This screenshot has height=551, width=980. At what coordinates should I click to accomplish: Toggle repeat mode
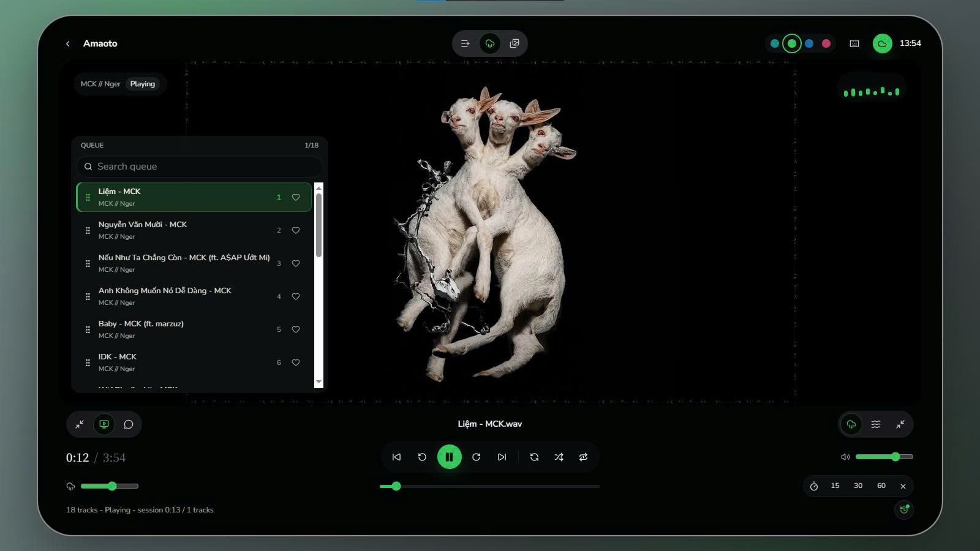pyautogui.click(x=583, y=457)
